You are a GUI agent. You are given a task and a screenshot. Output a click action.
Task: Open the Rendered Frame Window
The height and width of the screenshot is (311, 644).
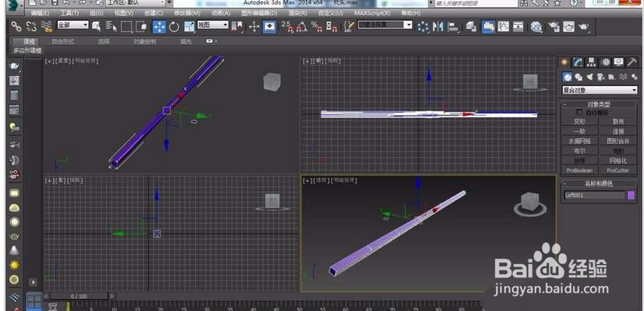(x=569, y=27)
